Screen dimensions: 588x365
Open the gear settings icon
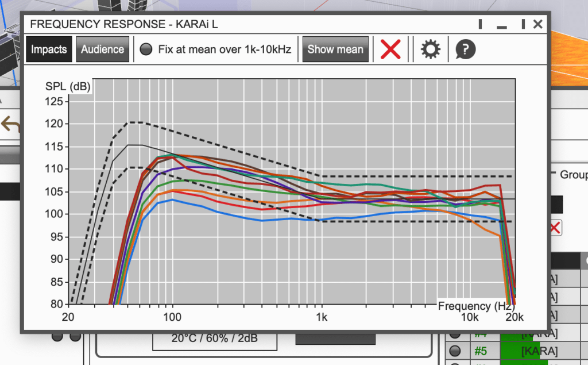click(430, 49)
